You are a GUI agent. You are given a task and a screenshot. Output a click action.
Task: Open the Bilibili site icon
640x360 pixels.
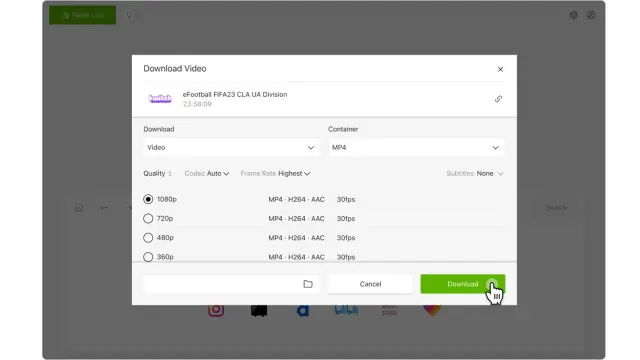coord(346,310)
